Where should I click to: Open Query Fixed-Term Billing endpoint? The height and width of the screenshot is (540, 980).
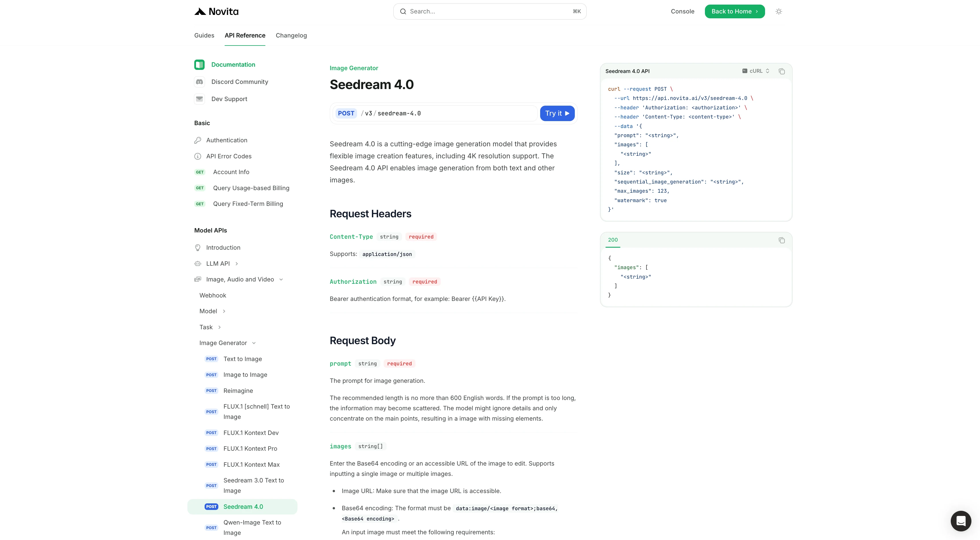point(248,204)
